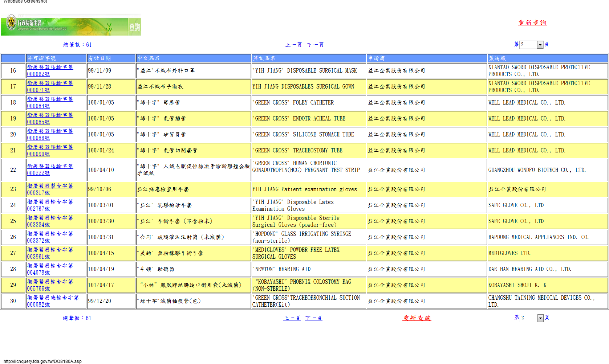The height and width of the screenshot is (364, 609).
Task: Click CHANGSHU TAINING MEDICAL DEVICES cell
Action: pyautogui.click(x=548, y=301)
